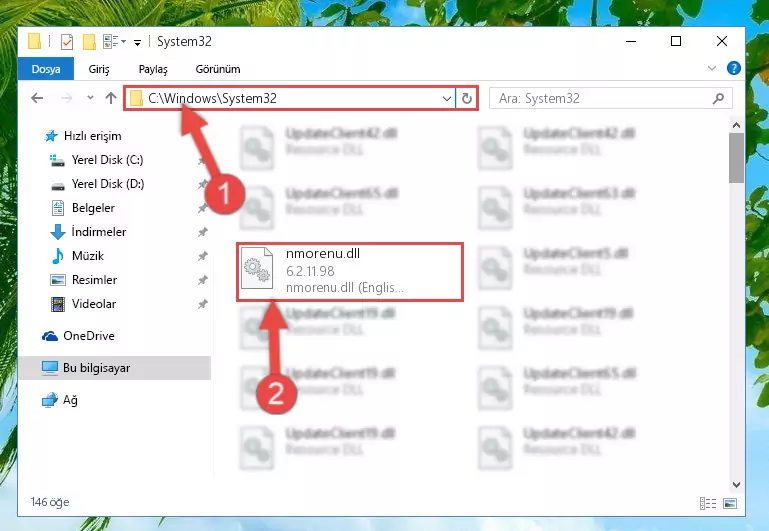Click the folder icon in title bar

click(x=34, y=41)
